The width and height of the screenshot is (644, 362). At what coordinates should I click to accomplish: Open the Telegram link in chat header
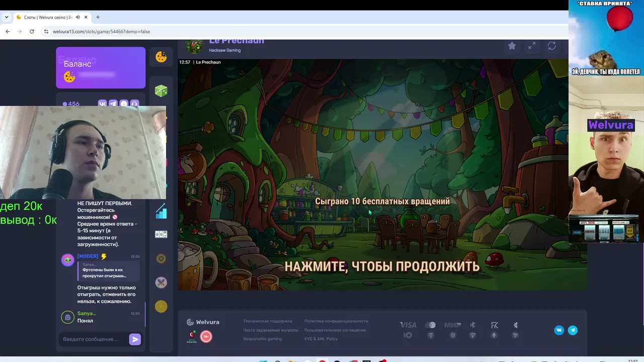(113, 104)
